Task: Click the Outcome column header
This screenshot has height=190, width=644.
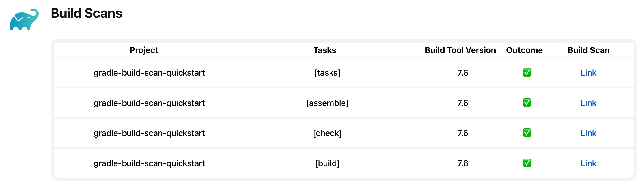Action: [524, 50]
